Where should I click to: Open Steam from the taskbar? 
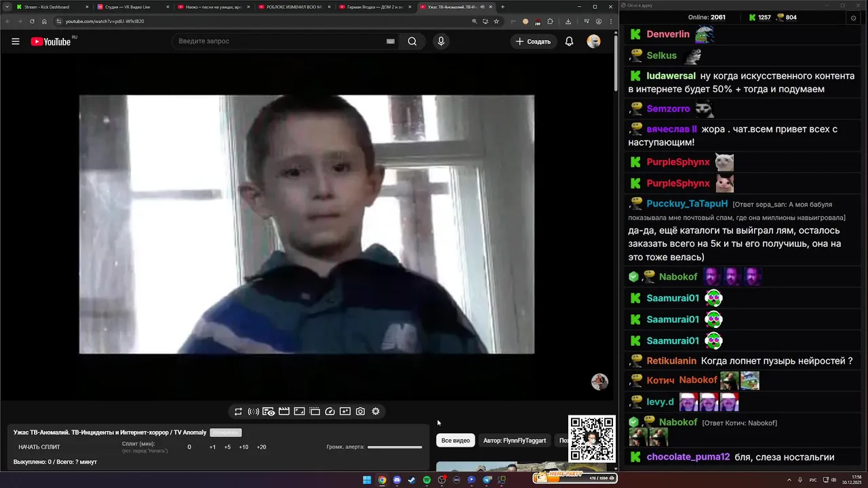coord(412,480)
